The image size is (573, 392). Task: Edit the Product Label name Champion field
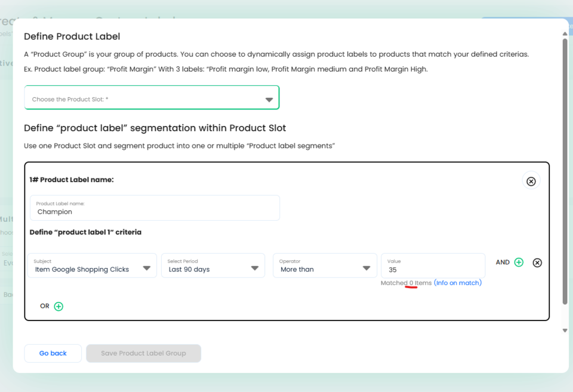click(155, 208)
